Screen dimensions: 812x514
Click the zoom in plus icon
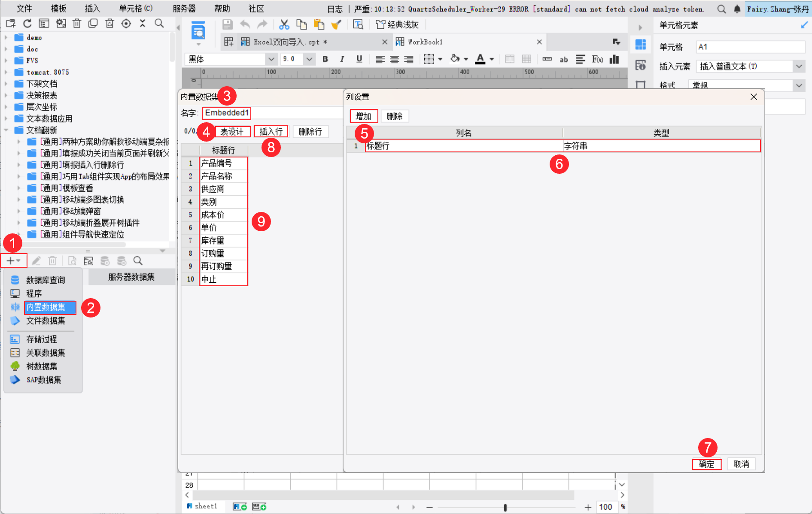pyautogui.click(x=588, y=507)
